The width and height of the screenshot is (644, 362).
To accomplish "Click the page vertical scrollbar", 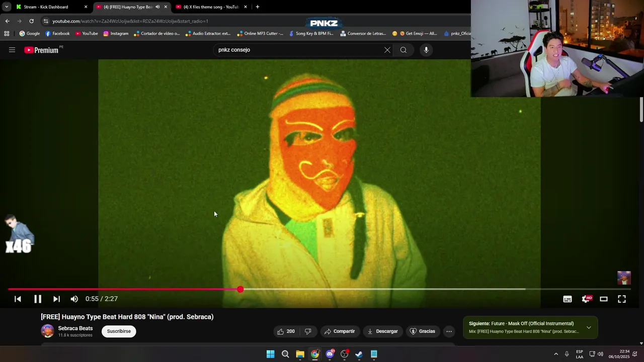I will (641, 109).
